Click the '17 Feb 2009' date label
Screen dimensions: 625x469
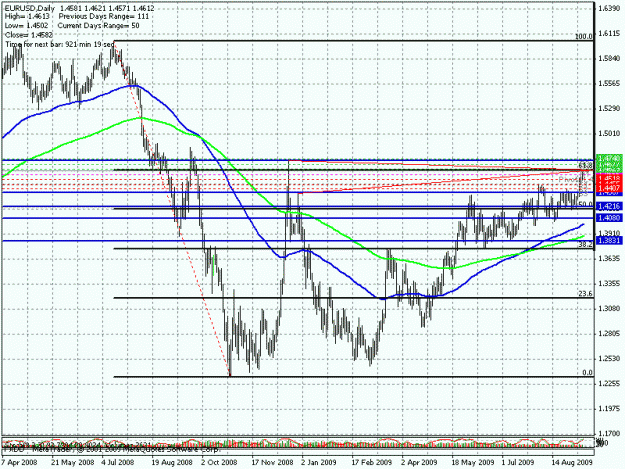point(372,463)
